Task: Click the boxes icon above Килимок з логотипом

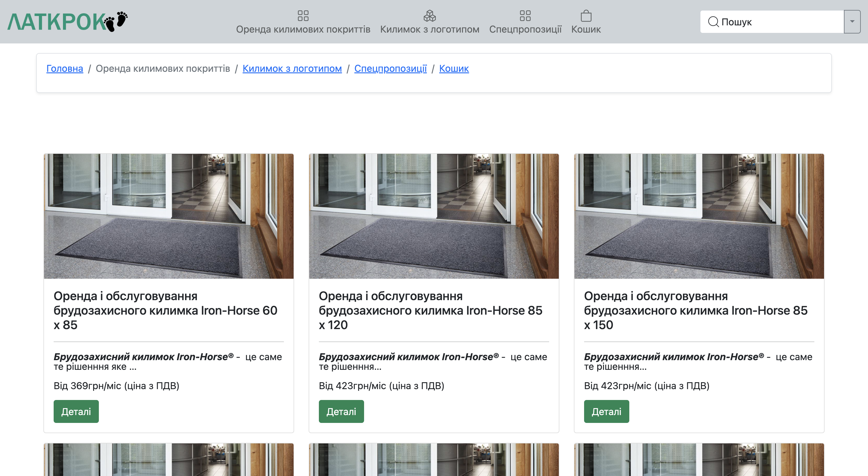Action: pos(429,15)
